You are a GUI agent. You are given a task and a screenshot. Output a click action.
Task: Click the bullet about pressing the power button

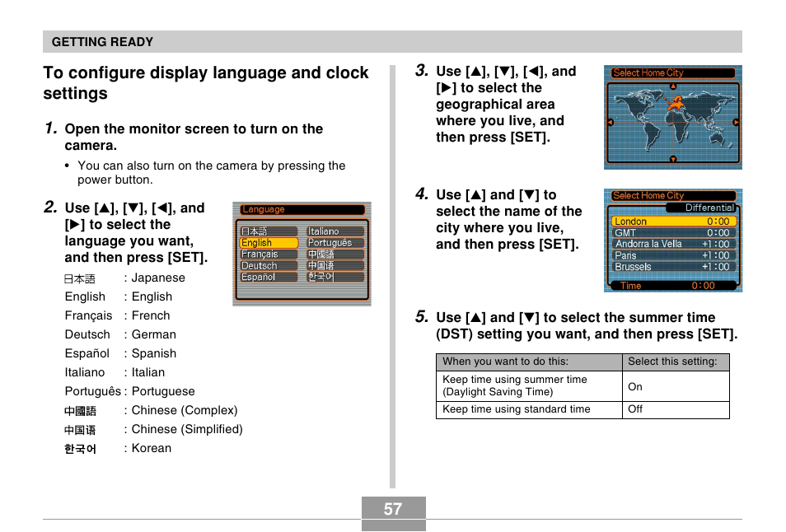(211, 173)
